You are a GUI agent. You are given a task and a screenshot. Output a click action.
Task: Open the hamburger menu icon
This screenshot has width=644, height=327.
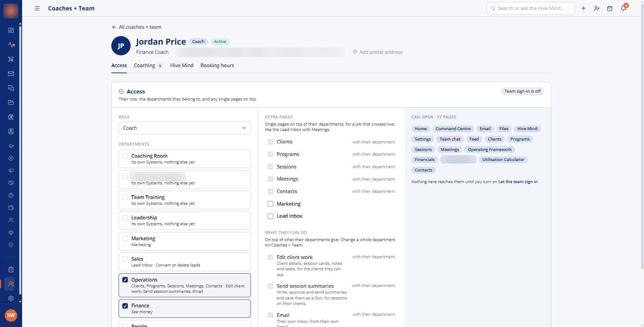point(37,8)
